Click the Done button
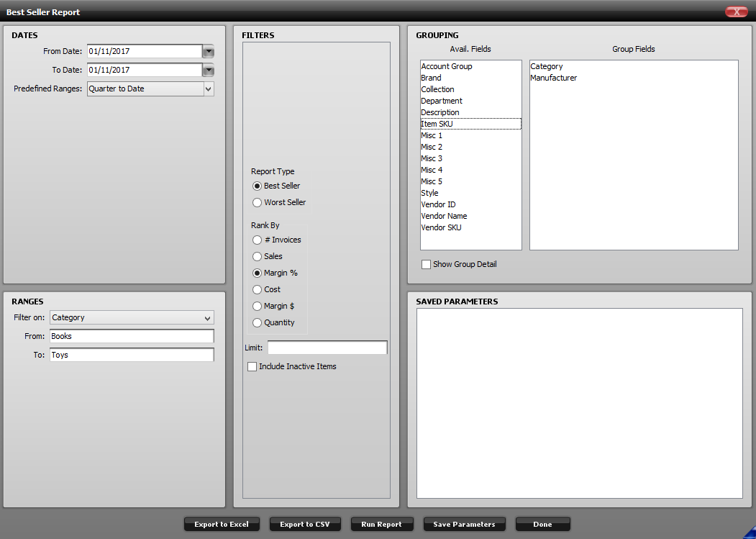The width and height of the screenshot is (756, 539). (543, 525)
